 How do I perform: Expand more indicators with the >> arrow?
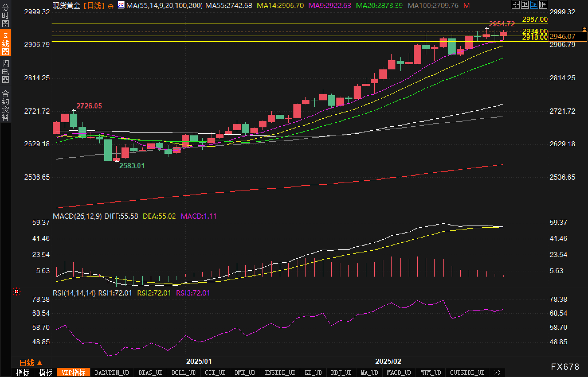pos(497,372)
